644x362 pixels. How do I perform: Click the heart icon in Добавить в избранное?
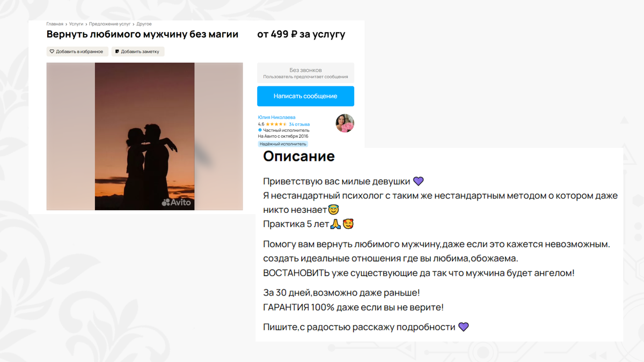[x=52, y=51]
